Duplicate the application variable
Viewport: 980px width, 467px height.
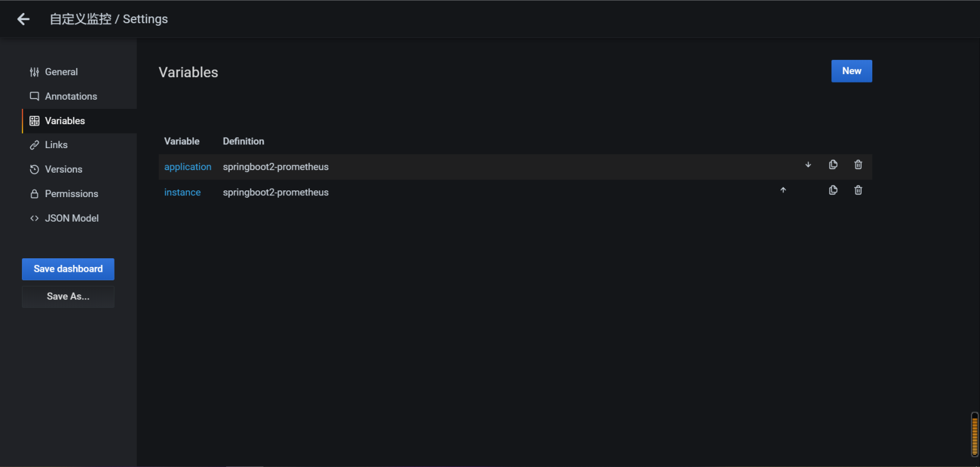(833, 165)
